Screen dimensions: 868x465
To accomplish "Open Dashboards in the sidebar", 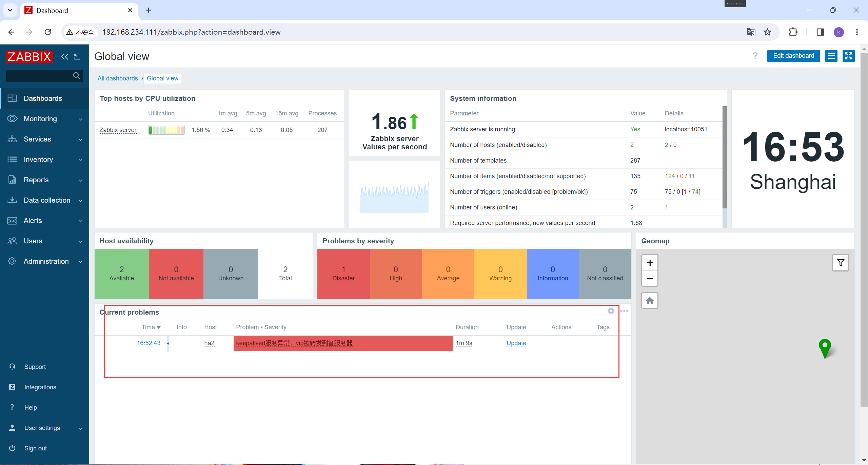I will pyautogui.click(x=44, y=98).
